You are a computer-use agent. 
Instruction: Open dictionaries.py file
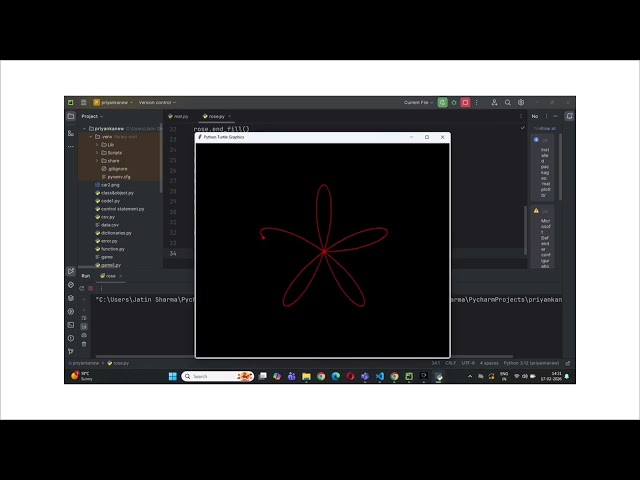pos(113,233)
